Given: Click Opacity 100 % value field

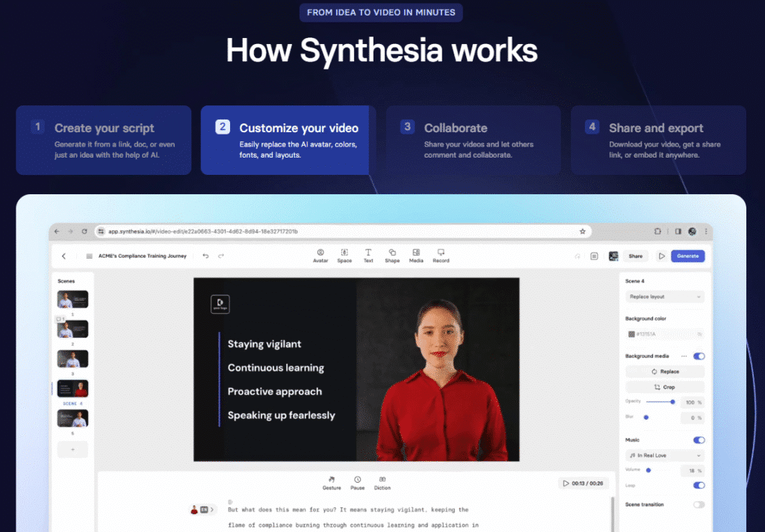Looking at the screenshot, I should pyautogui.click(x=693, y=403).
